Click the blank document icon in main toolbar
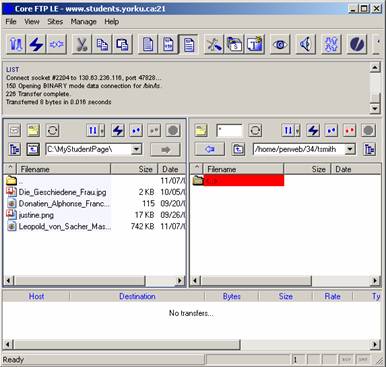Viewport: 386px width, 367px height. click(x=148, y=44)
